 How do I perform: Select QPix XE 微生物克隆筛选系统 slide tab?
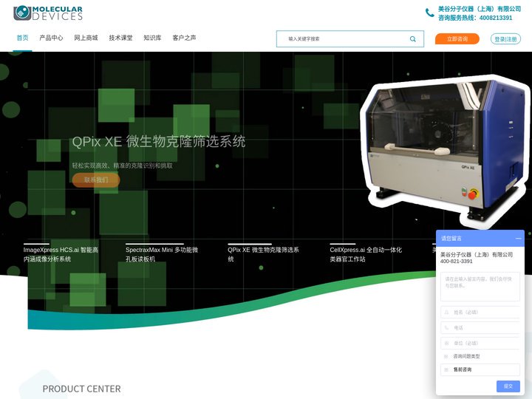coord(263,254)
